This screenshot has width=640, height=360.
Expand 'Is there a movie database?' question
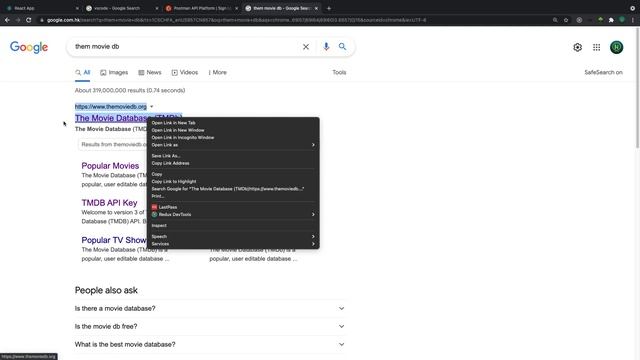coord(210,309)
